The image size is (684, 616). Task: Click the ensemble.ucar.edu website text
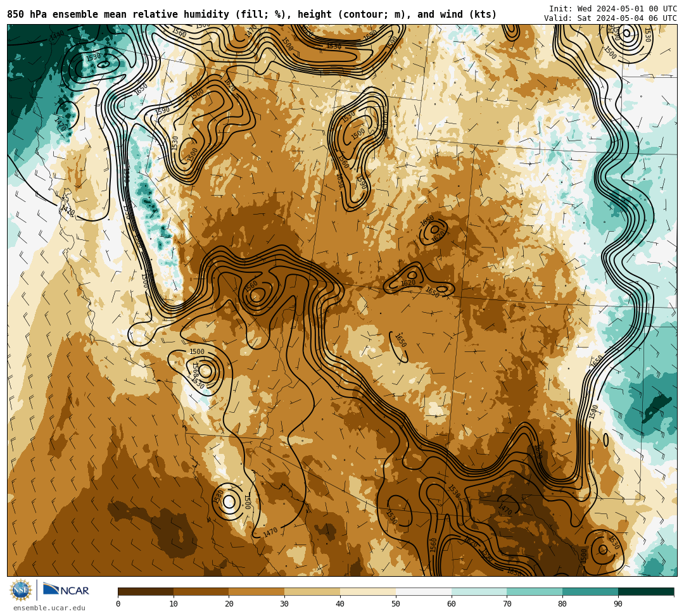coord(49,608)
